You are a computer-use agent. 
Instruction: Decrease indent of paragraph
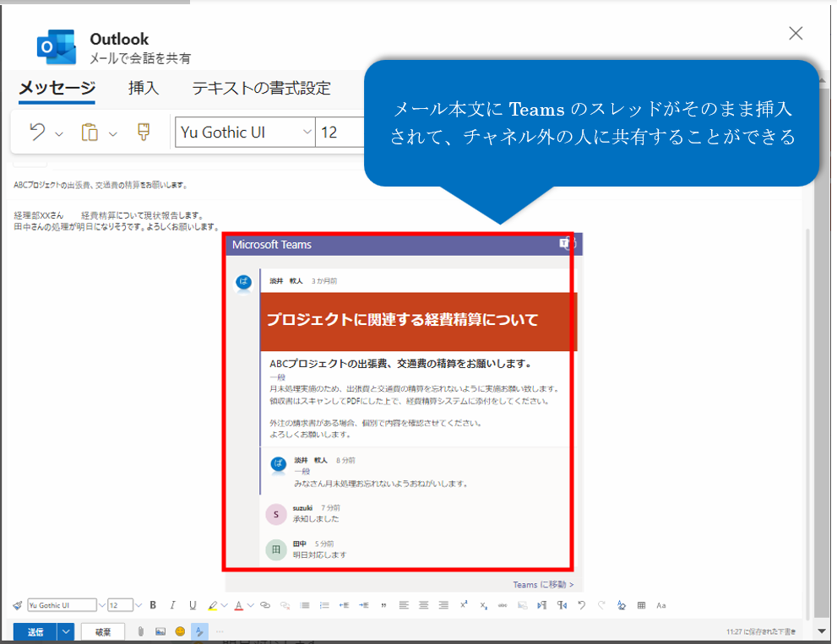point(345,605)
